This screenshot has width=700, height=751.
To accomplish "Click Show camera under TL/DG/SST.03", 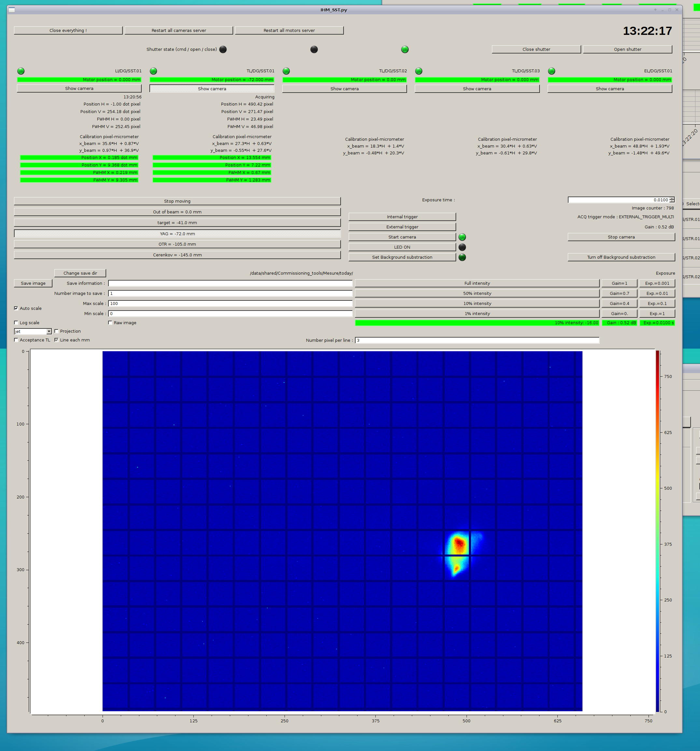I will click(x=477, y=89).
